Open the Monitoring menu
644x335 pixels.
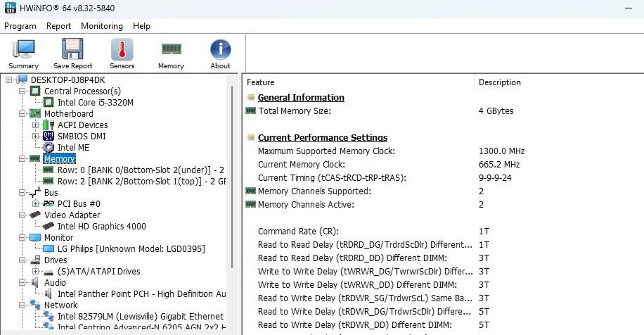point(101,26)
